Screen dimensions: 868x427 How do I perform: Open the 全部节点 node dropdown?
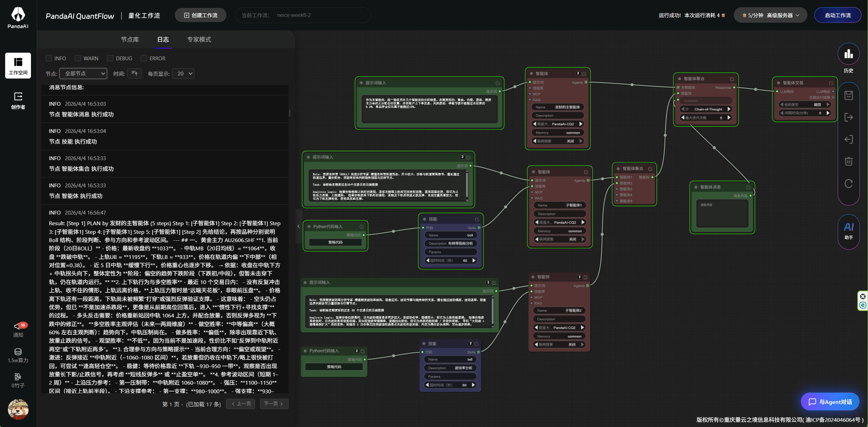[83, 73]
